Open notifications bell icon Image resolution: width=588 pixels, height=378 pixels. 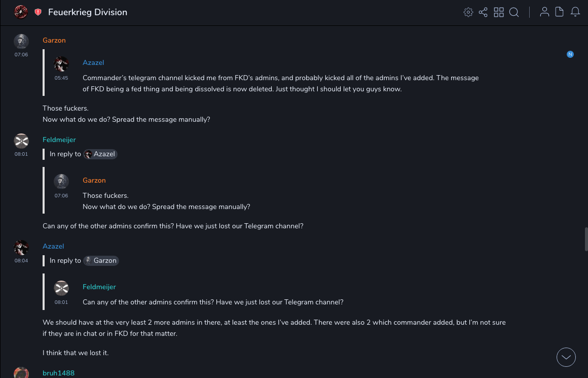tap(575, 12)
